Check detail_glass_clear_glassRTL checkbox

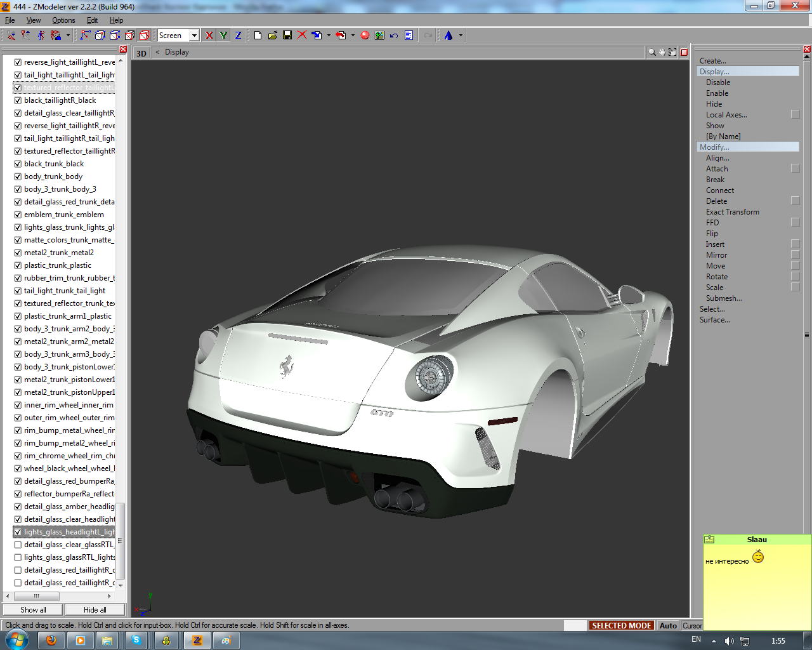[18, 545]
